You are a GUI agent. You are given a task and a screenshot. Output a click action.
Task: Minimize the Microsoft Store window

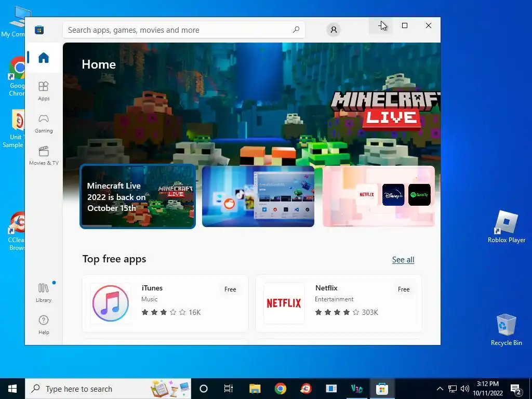(x=381, y=26)
